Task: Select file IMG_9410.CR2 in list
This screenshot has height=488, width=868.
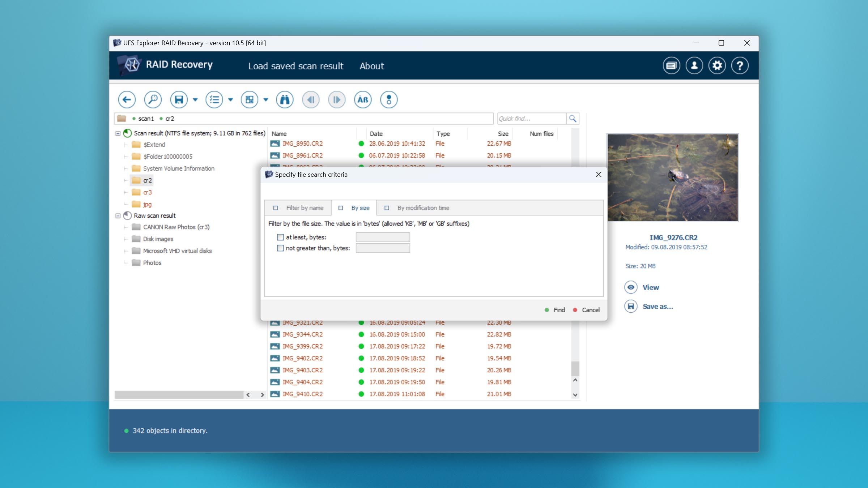Action: coord(302,394)
